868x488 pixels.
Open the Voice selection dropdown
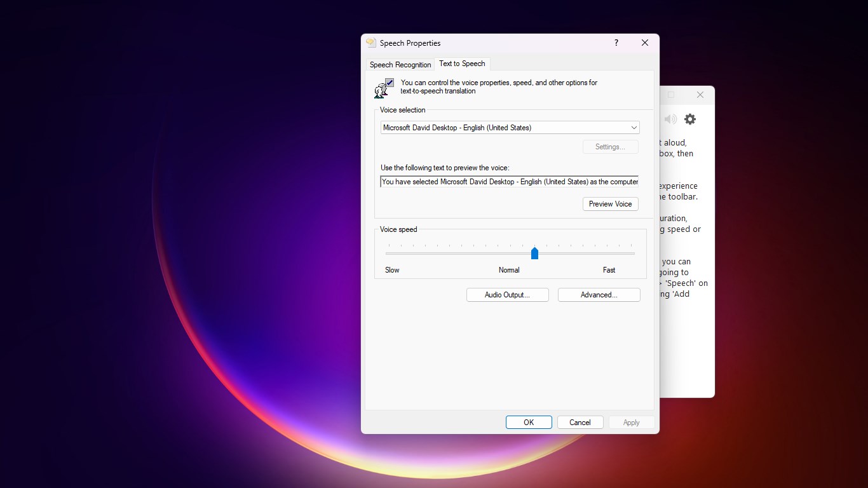coord(510,128)
